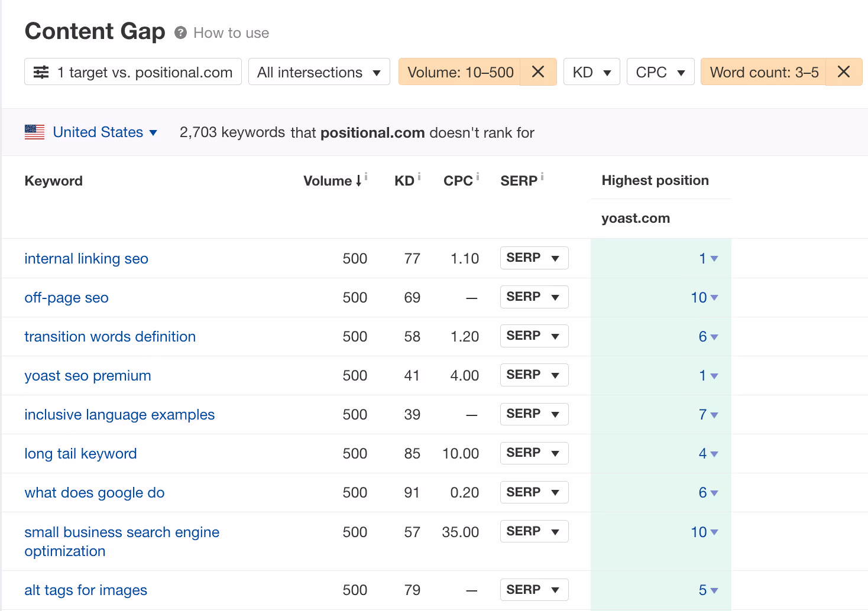Change the United States country selector
The width and height of the screenshot is (868, 611).
(x=105, y=132)
